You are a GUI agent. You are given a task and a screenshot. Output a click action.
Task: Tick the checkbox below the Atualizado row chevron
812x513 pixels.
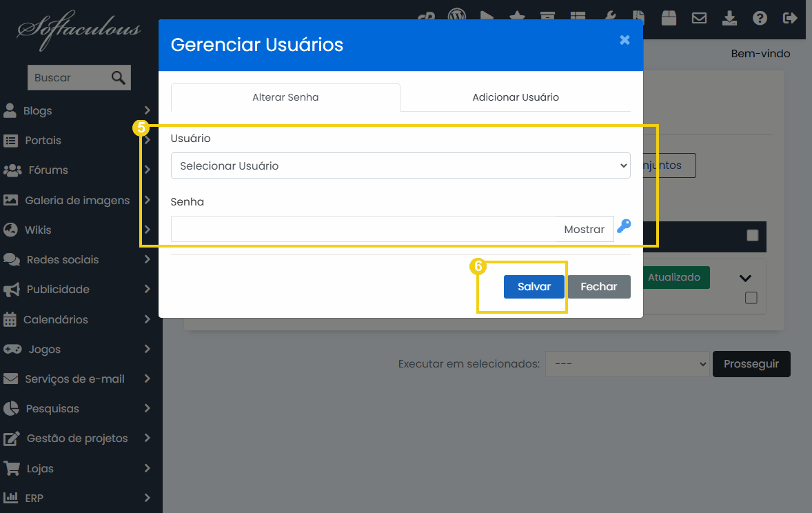[x=751, y=297]
